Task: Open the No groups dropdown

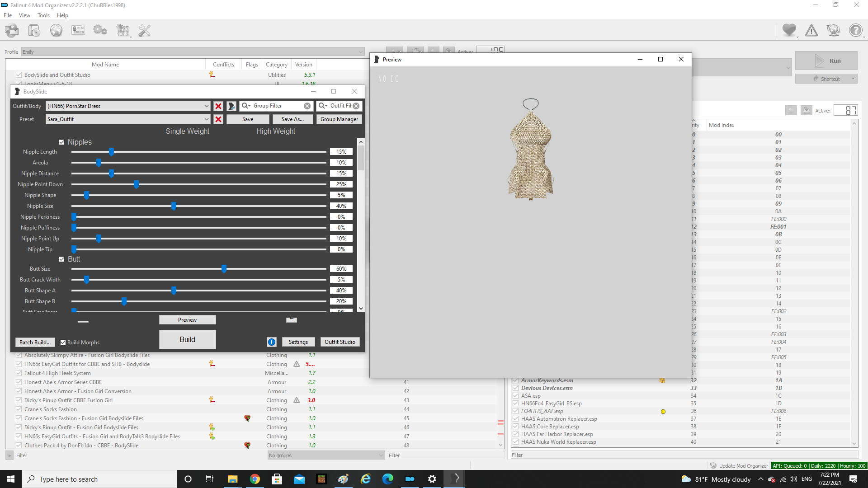Action: click(x=326, y=455)
